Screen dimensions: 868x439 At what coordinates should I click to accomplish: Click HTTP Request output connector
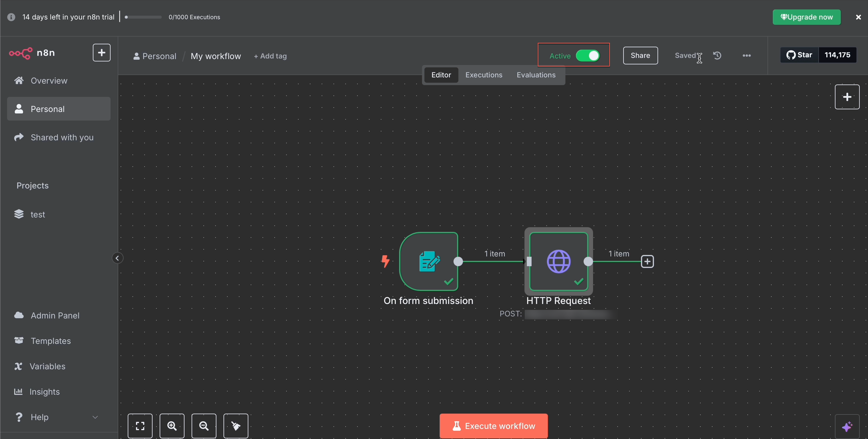coord(588,261)
